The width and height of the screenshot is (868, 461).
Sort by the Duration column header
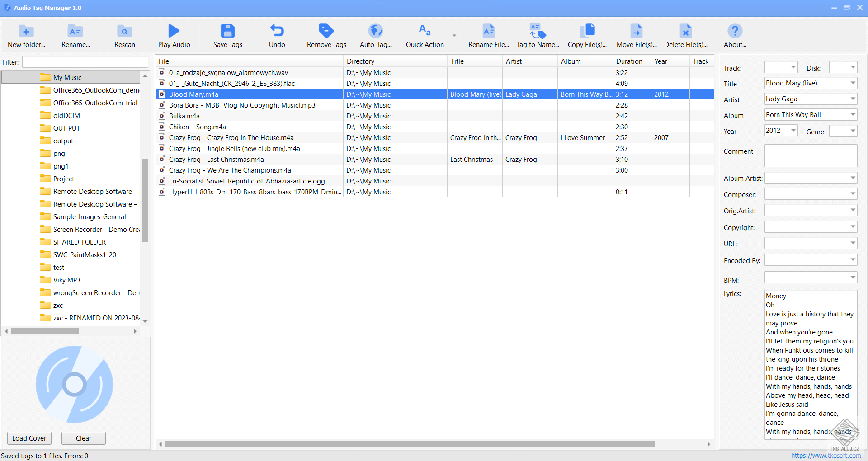[x=632, y=61]
